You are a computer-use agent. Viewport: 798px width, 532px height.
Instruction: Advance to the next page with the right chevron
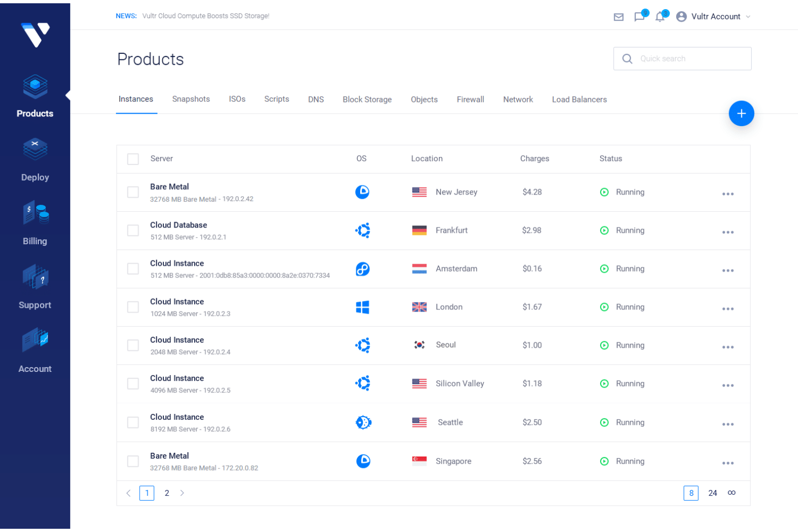click(182, 493)
